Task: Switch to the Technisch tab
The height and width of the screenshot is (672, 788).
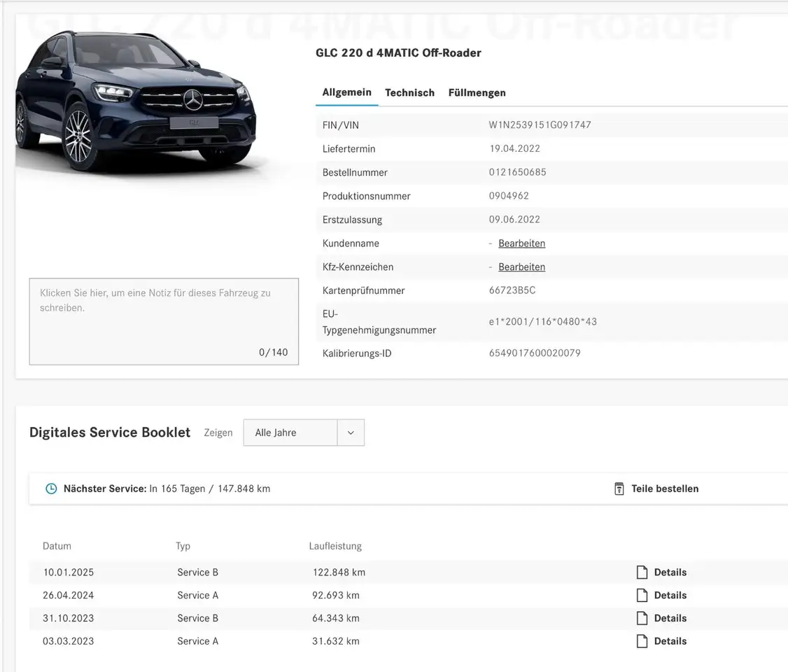Action: pos(409,92)
